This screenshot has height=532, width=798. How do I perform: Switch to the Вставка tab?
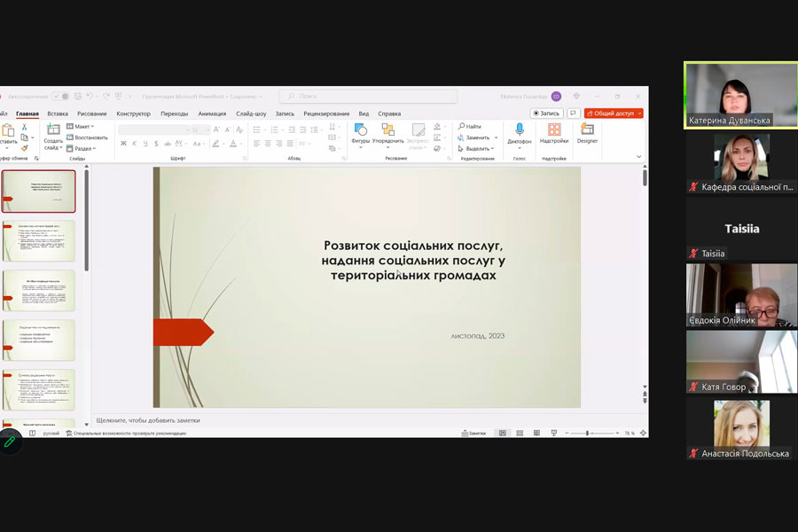(58, 113)
